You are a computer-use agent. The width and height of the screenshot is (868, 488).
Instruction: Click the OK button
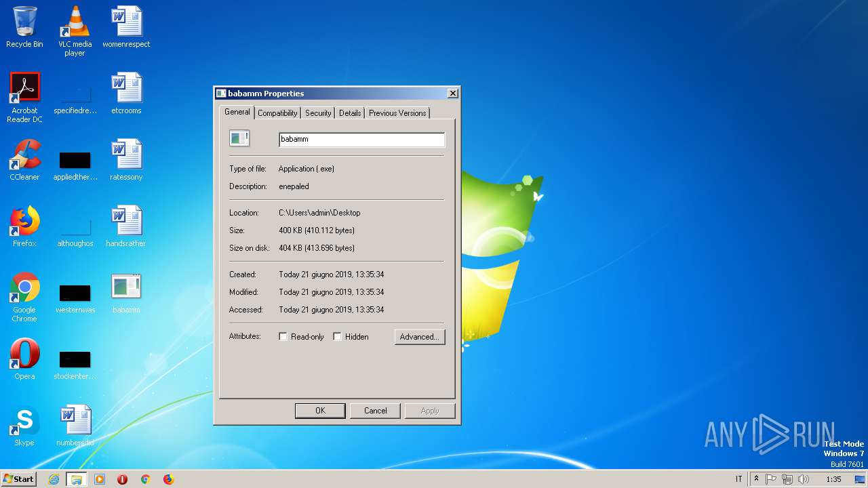(x=320, y=411)
